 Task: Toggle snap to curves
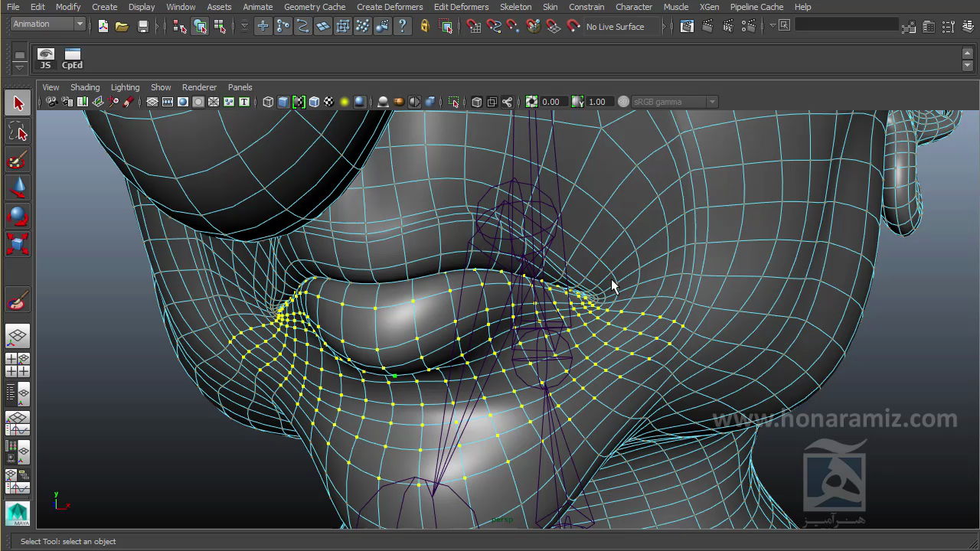click(x=494, y=27)
